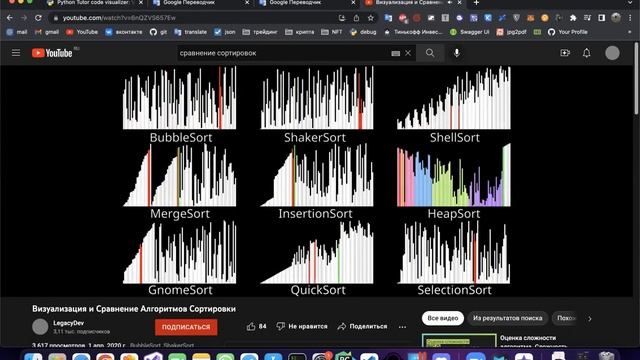The height and width of the screenshot is (360, 640).
Task: Open the jpg2pdf bookmark
Action: point(511,32)
